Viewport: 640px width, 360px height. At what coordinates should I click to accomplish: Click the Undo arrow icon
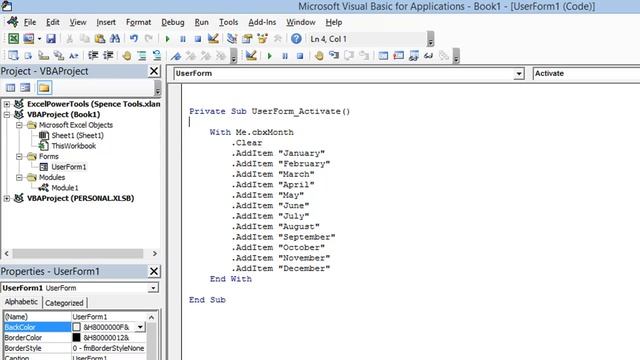(x=133, y=39)
